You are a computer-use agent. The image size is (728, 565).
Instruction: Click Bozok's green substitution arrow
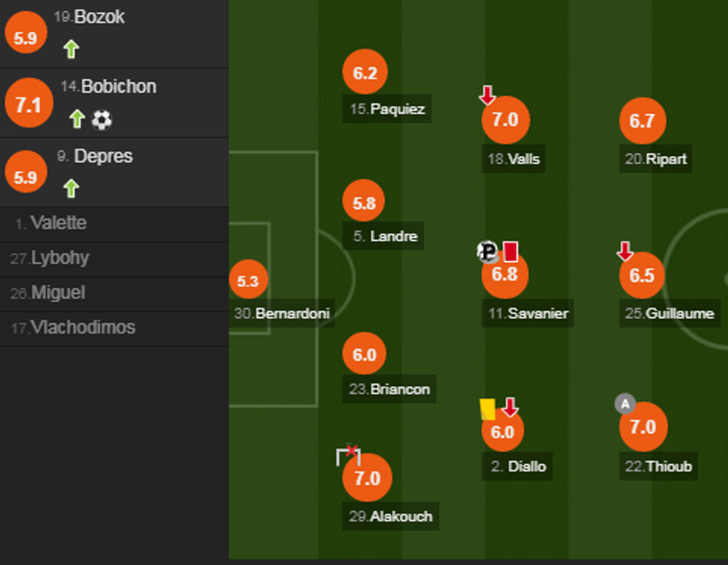pyautogui.click(x=71, y=50)
